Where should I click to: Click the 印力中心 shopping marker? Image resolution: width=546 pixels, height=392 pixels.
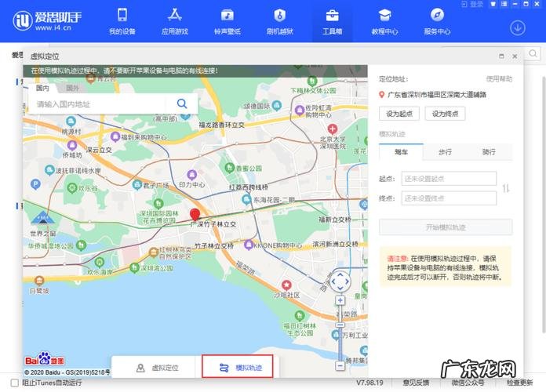pyautogui.click(x=192, y=174)
